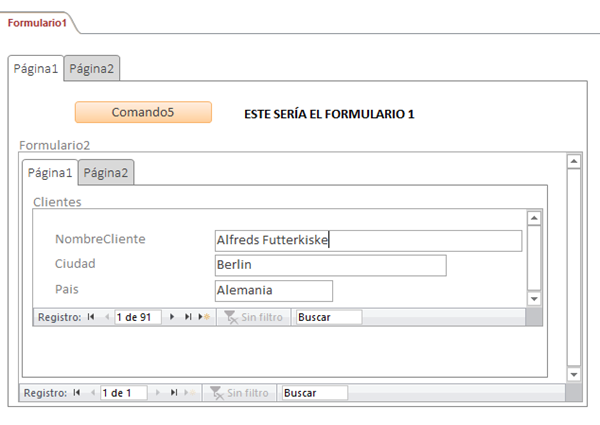The image size is (600, 425).
Task: Click Sin filtro indicator in Formulario2 navigator
Action: [x=240, y=393]
